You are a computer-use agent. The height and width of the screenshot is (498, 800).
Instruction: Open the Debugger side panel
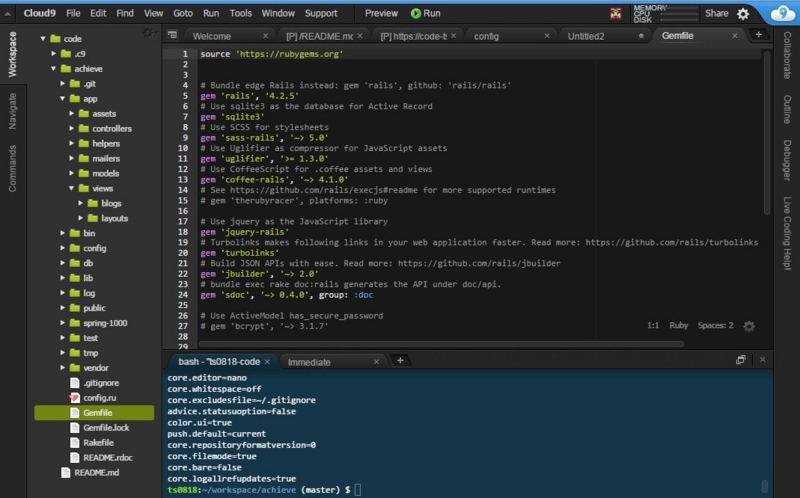(x=787, y=160)
